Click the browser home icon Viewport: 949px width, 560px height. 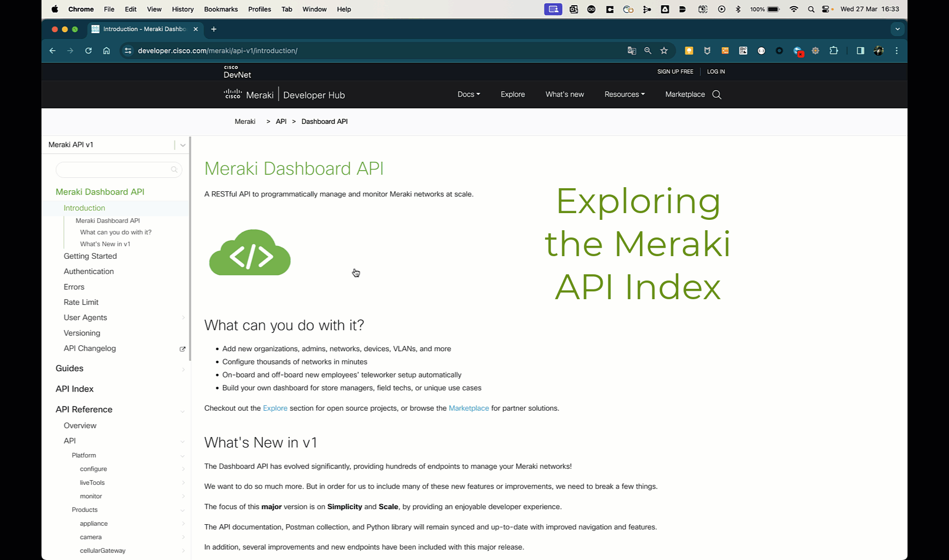107,50
